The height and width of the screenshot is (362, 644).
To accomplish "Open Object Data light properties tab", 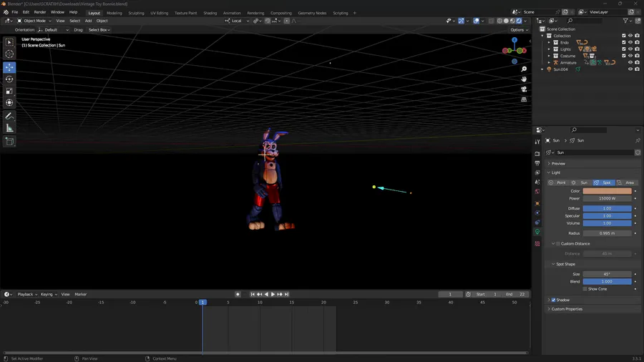I will pos(537,232).
